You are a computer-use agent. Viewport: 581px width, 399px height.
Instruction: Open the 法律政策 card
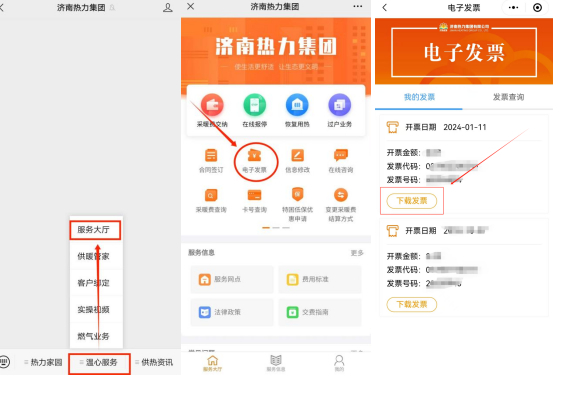pyautogui.click(x=232, y=312)
